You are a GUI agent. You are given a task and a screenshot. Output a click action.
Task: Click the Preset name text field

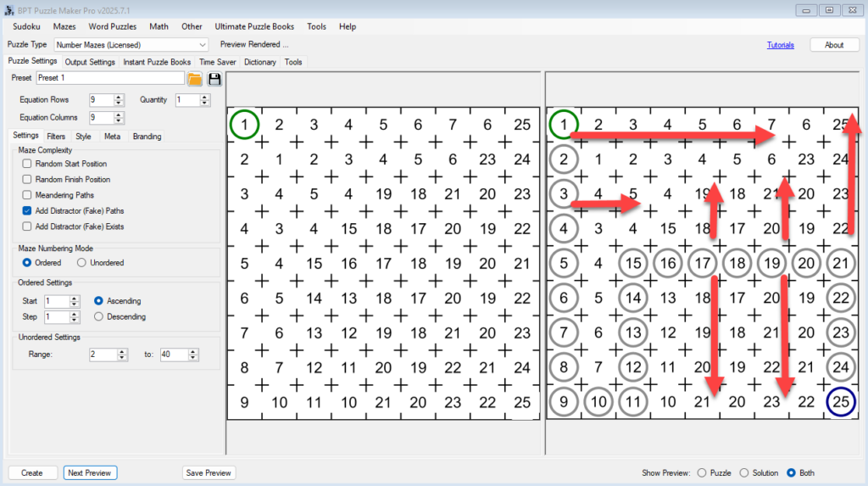click(x=109, y=78)
